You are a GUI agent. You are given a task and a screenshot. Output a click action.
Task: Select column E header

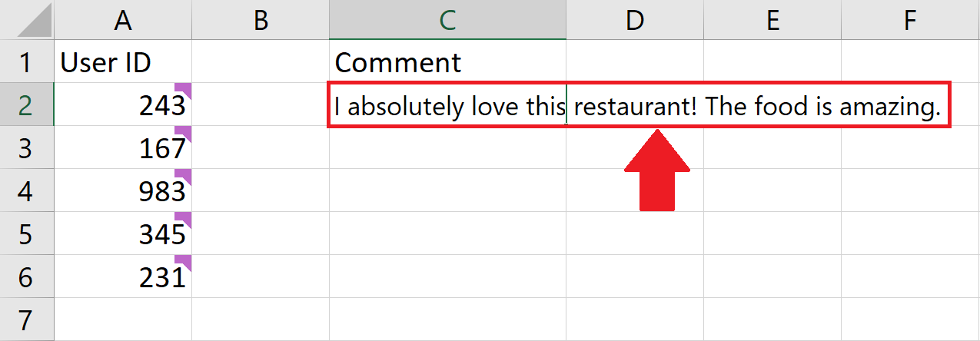772,20
